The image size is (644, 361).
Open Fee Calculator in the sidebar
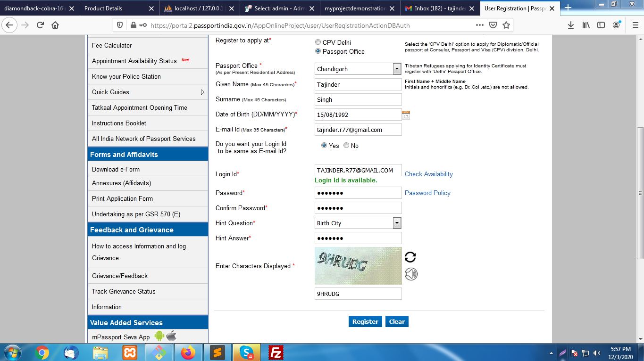112,45
